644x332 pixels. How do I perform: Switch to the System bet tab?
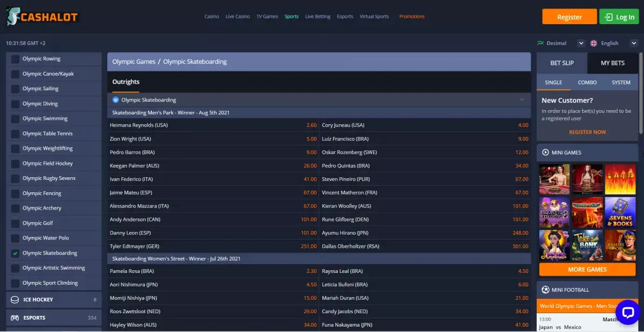point(621,82)
